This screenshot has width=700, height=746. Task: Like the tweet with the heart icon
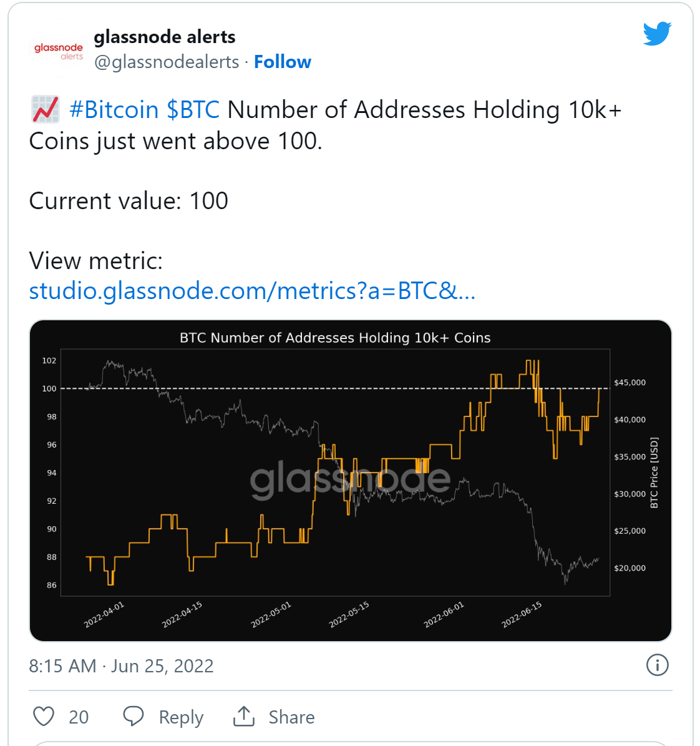(44, 717)
